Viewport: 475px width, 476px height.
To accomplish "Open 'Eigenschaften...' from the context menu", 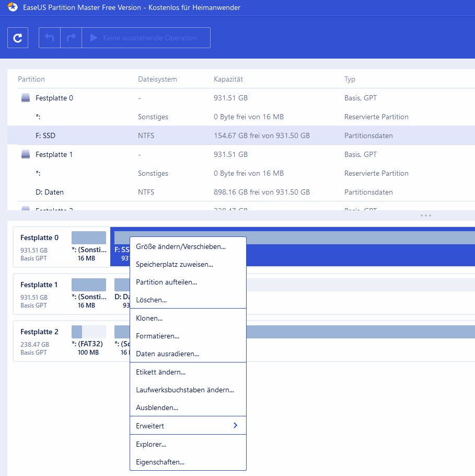I will [160, 462].
